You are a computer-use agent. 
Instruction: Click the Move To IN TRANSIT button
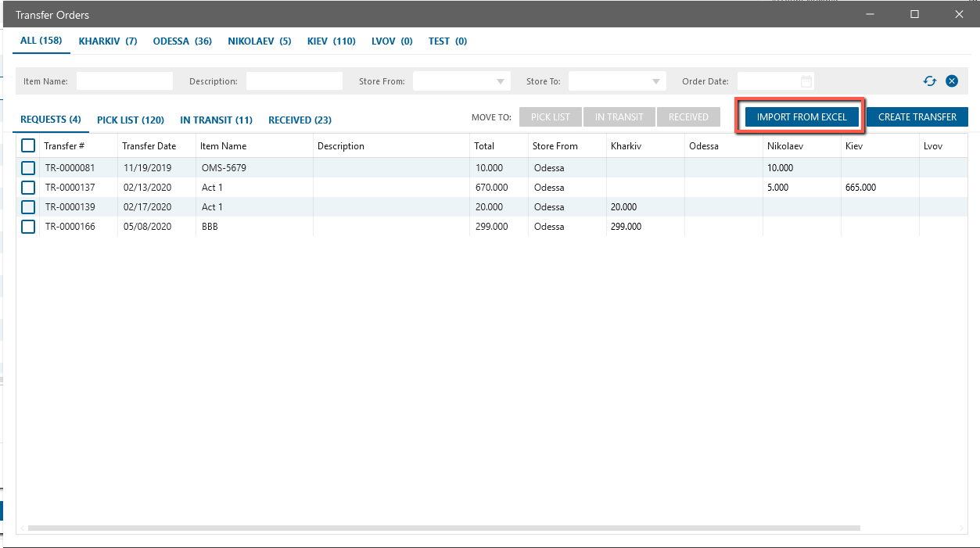(619, 117)
